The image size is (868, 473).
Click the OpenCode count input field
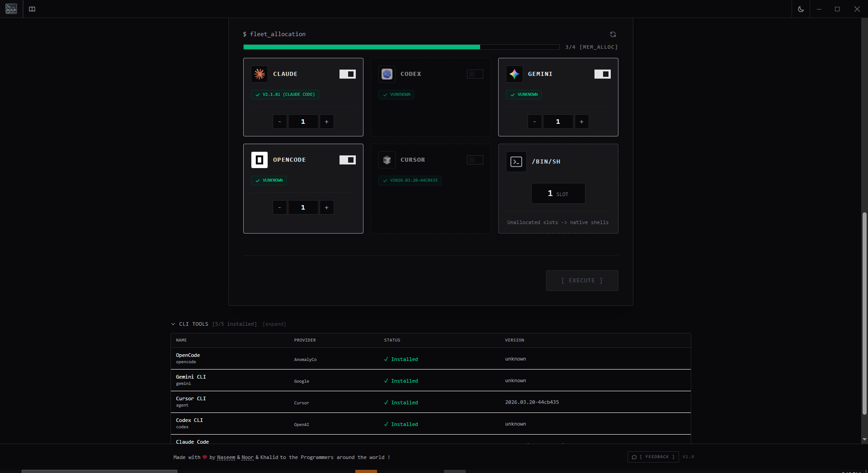coord(303,207)
